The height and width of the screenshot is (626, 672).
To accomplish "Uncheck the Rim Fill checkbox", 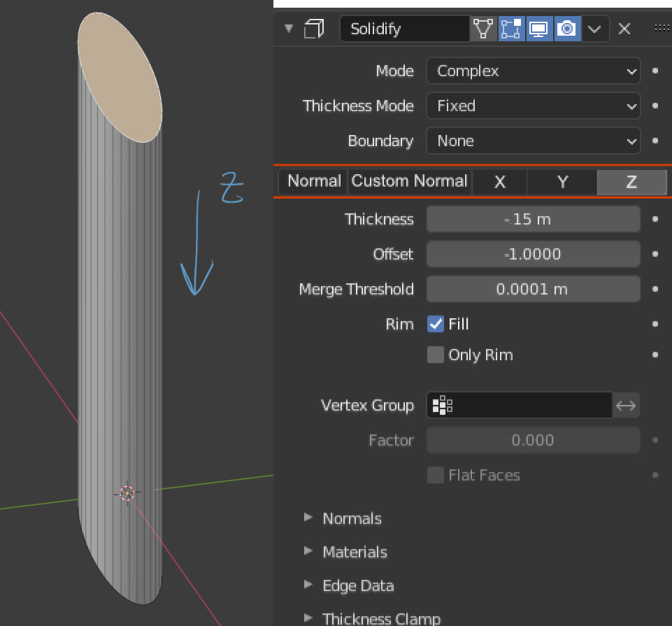I will pos(436,324).
